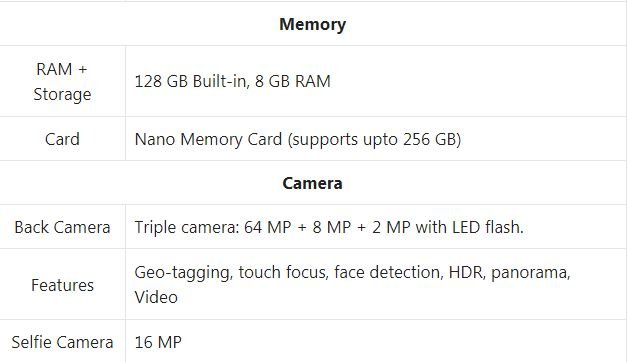Screen dimensions: 628x362
Task: Select the Features label cell
Action: pos(62,285)
